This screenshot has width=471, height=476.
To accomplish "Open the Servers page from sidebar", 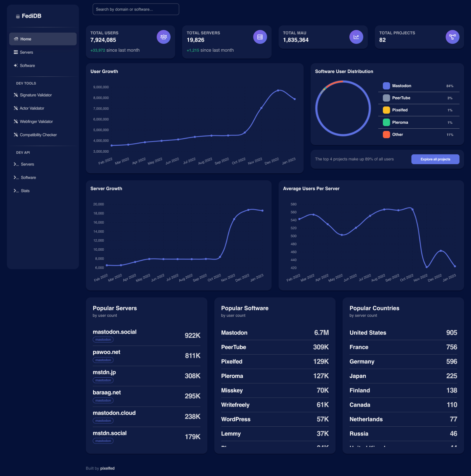I will pyautogui.click(x=43, y=52).
